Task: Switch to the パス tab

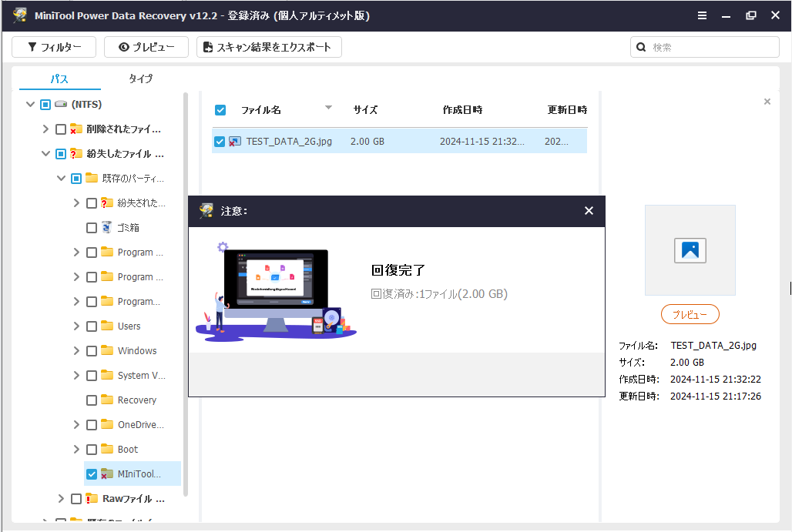Action: (59, 79)
